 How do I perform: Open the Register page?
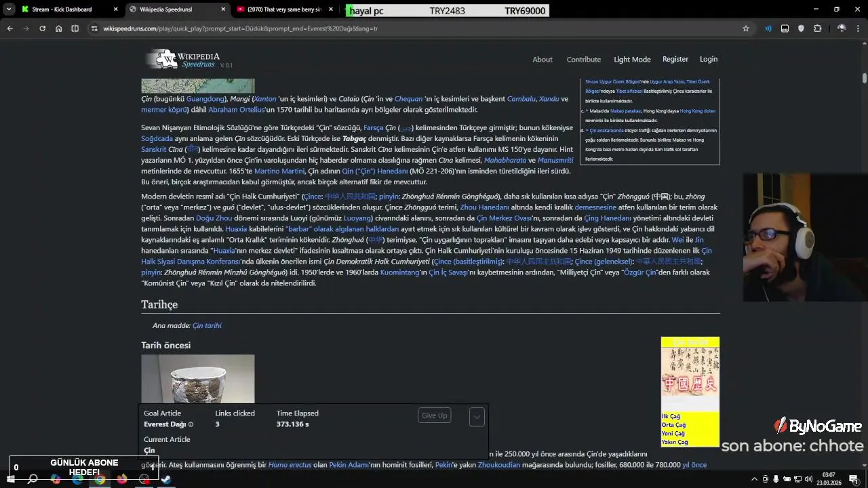[x=675, y=60]
